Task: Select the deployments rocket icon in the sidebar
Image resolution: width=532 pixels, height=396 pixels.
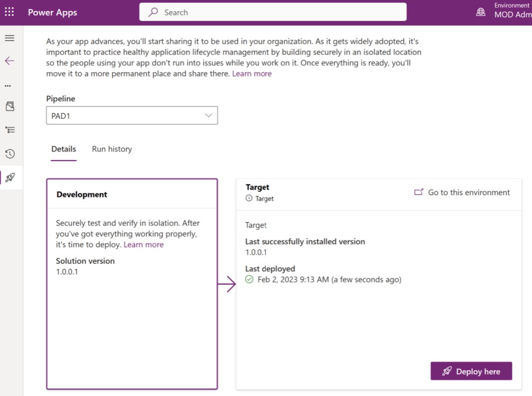Action: pos(9,177)
